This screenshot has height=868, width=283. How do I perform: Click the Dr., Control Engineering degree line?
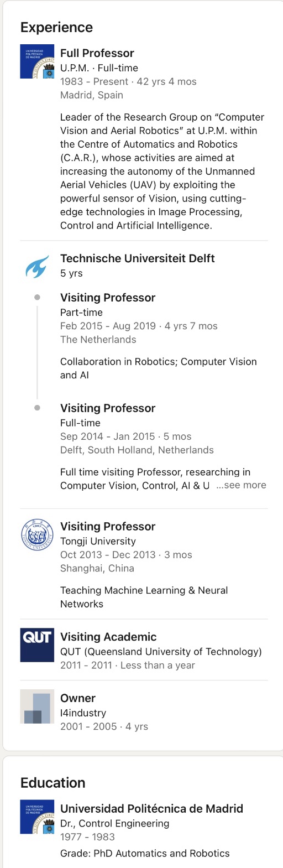point(115,823)
